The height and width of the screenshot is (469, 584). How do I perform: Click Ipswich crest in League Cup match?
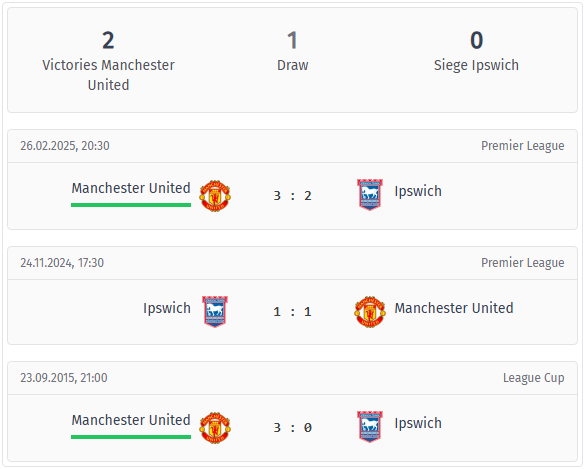click(370, 427)
